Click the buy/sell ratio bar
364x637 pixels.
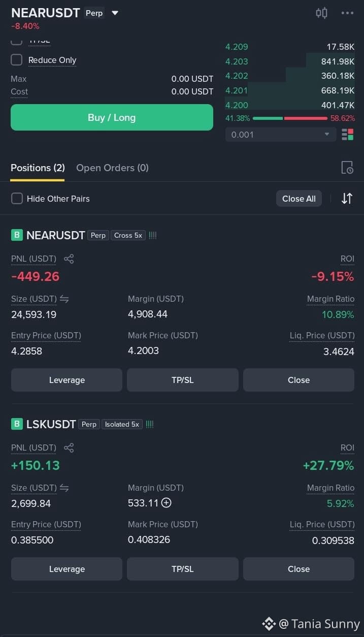[x=290, y=118]
